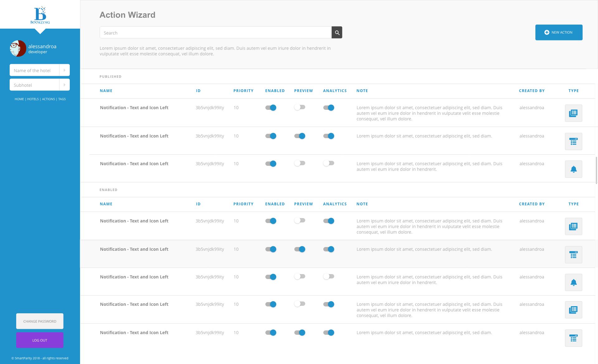Image resolution: width=598 pixels, height=364 pixels.
Task: Expand hotel navigation arrow in sidebar
Action: tap(64, 70)
